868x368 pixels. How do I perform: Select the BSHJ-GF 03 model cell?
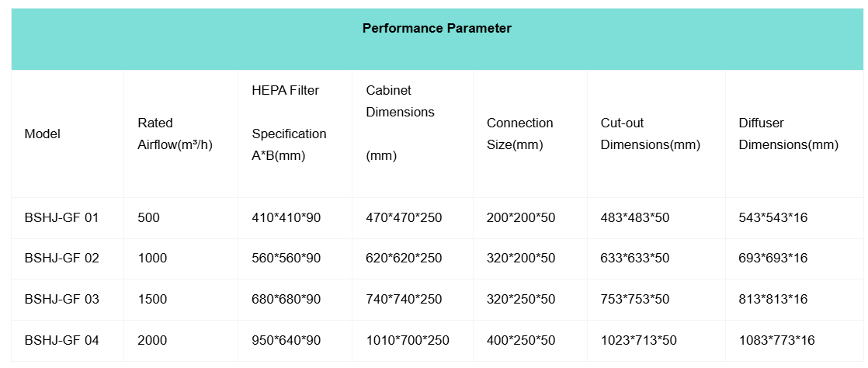click(62, 300)
